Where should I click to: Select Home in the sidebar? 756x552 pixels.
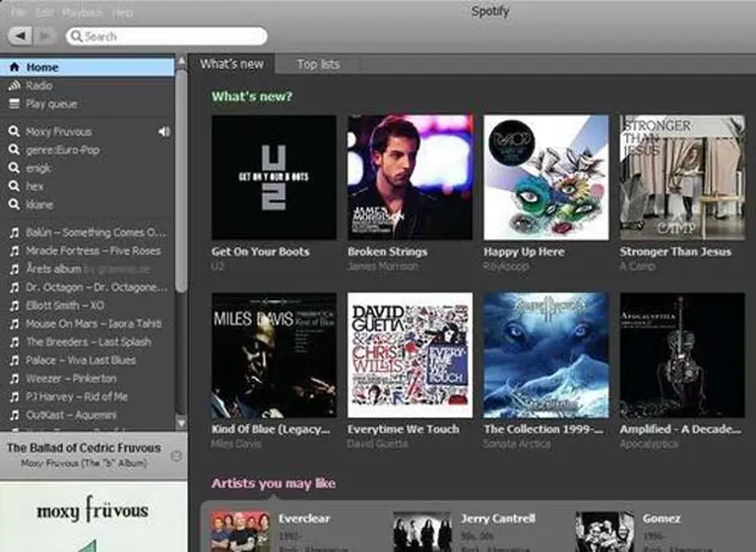(88, 67)
